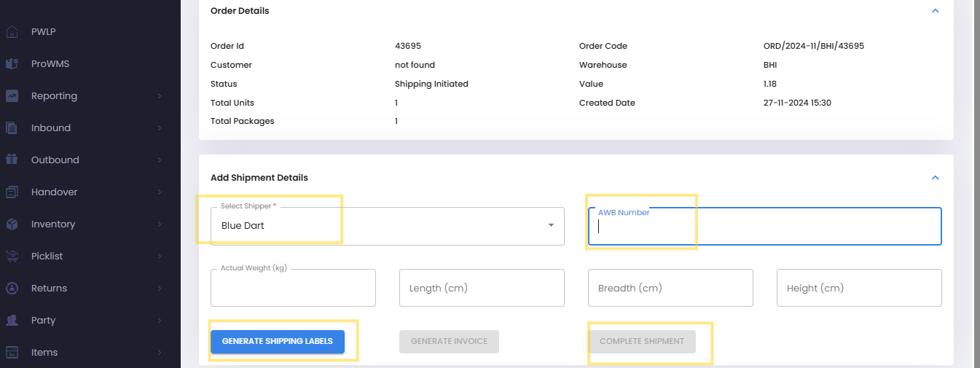Click the Generate Shipping Labels button

pyautogui.click(x=278, y=341)
